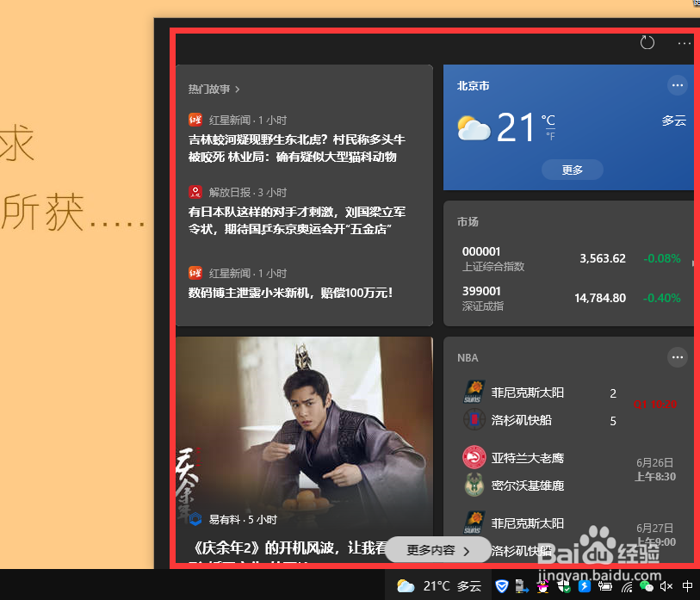Screen dimensions: 700x600
Task: Open the widget's top-right ellipsis menu
Action: [x=684, y=42]
